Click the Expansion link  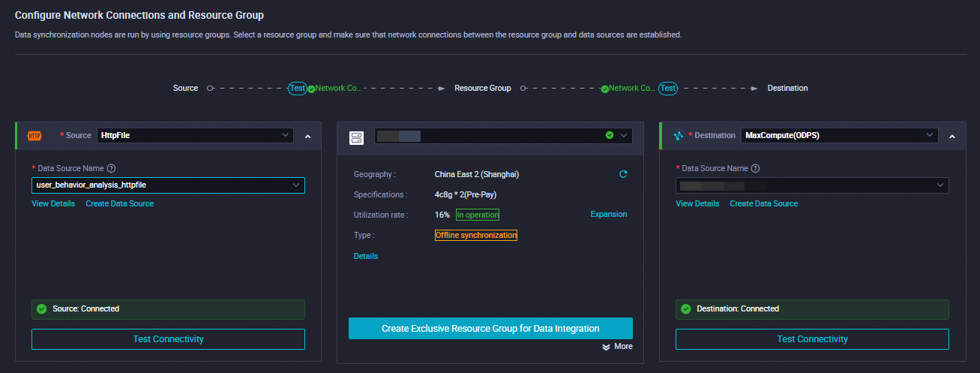point(609,215)
